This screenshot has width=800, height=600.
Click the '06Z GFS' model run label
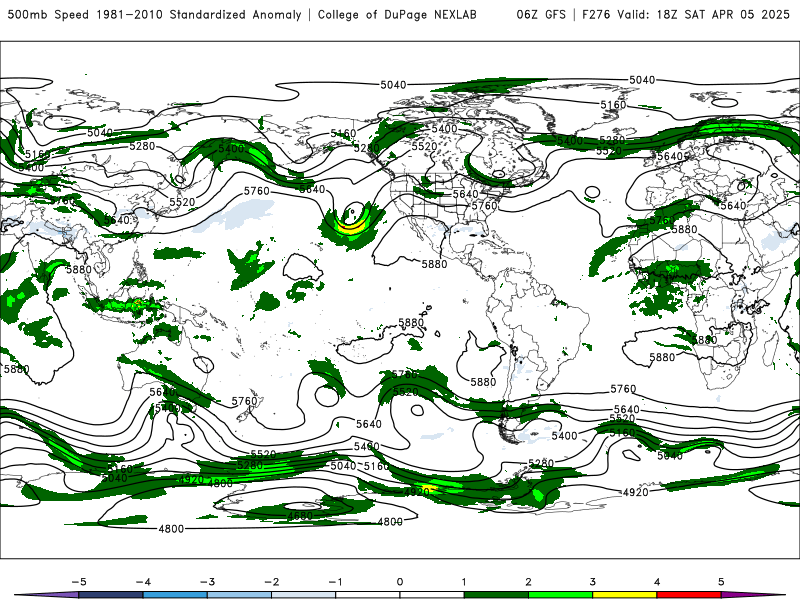click(x=541, y=15)
